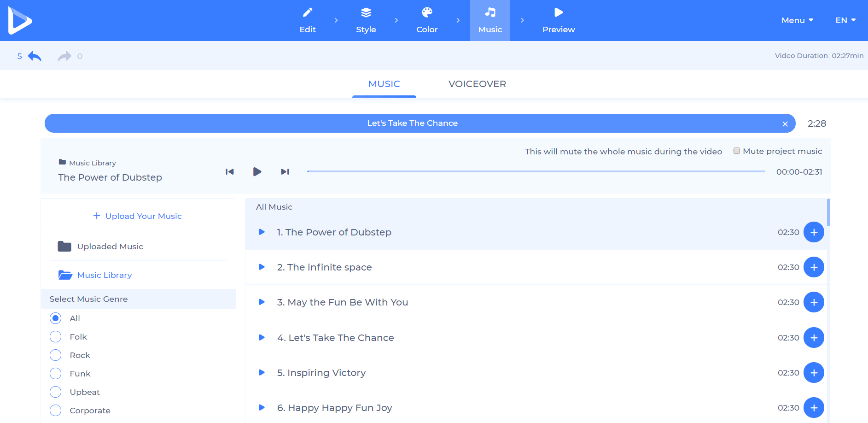Image resolution: width=868 pixels, height=423 pixels.
Task: Click the redo arrow icon
Action: tap(64, 56)
